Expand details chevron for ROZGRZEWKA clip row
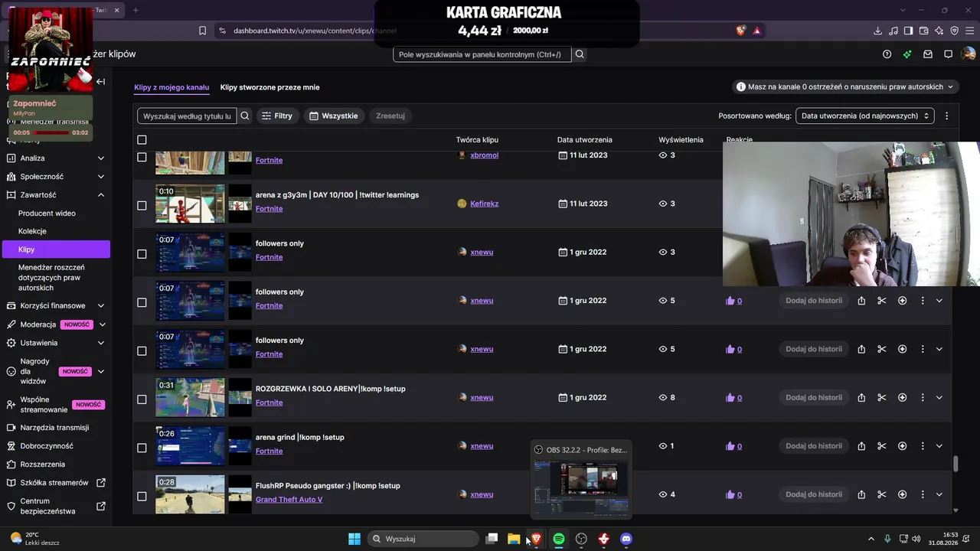 coord(939,398)
